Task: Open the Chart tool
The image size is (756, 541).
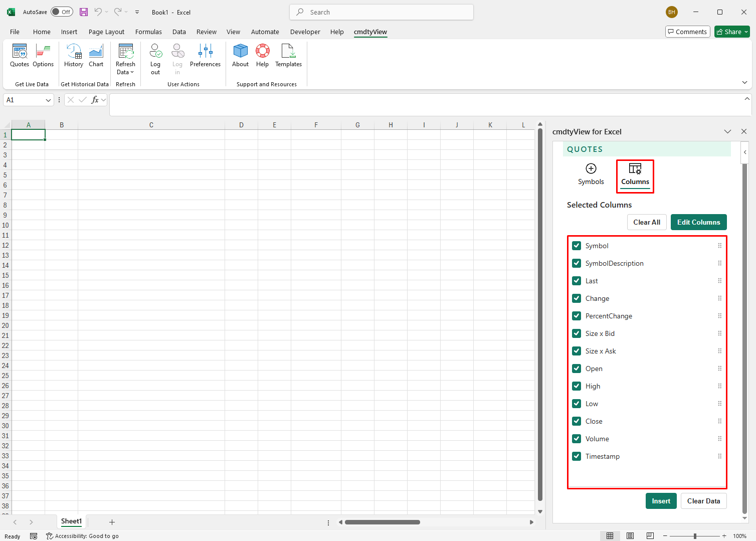Action: [x=96, y=55]
